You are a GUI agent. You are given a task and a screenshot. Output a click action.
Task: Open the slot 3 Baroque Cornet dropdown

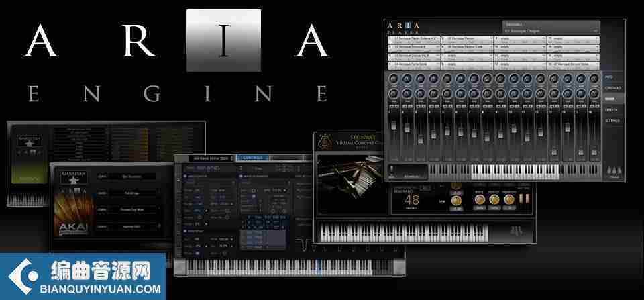[414, 57]
